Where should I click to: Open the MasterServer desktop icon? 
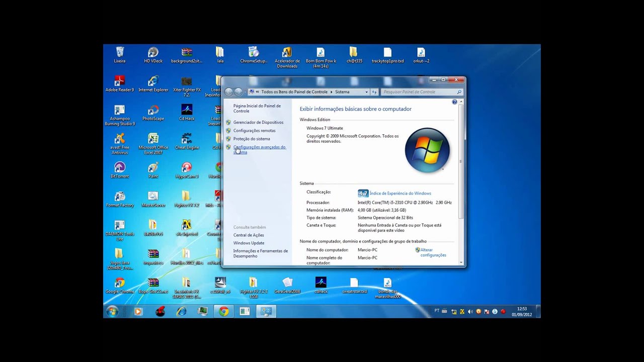(x=153, y=199)
